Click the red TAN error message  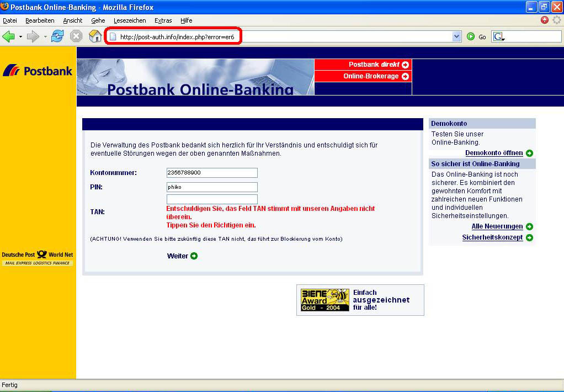point(270,216)
